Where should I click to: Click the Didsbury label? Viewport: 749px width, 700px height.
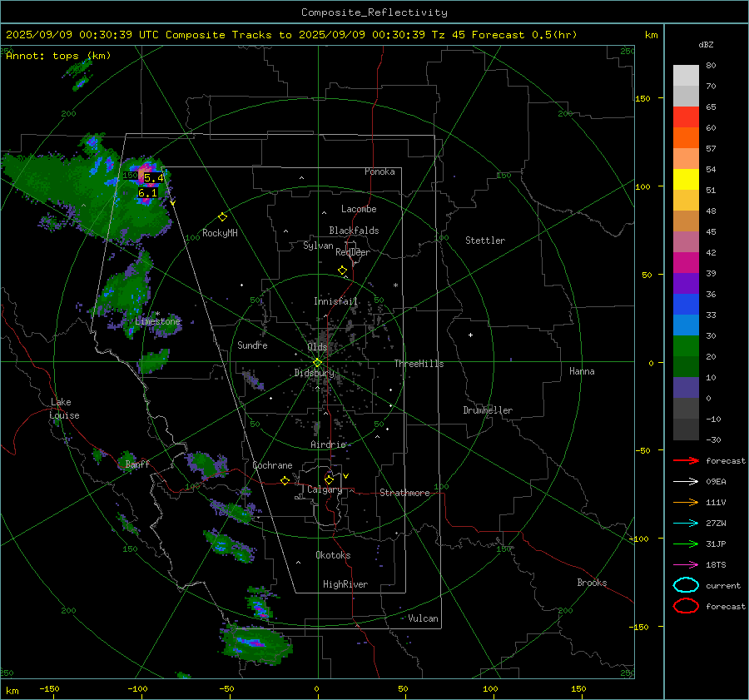click(314, 373)
